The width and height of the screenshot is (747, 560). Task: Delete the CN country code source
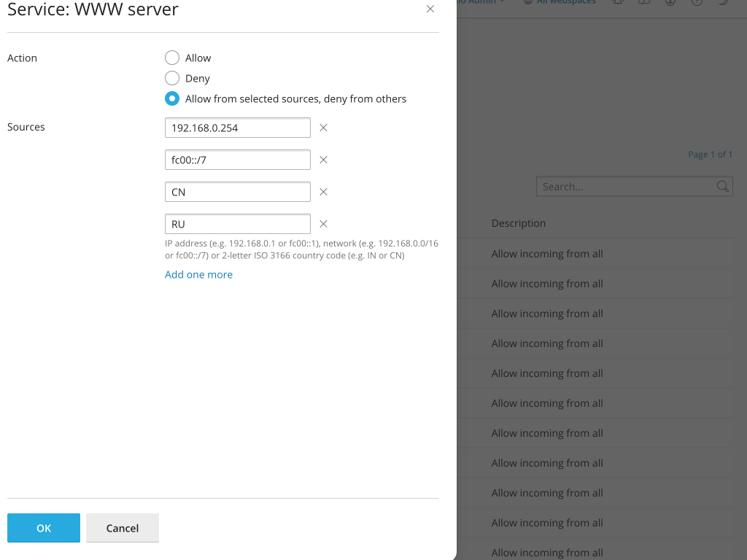point(324,192)
